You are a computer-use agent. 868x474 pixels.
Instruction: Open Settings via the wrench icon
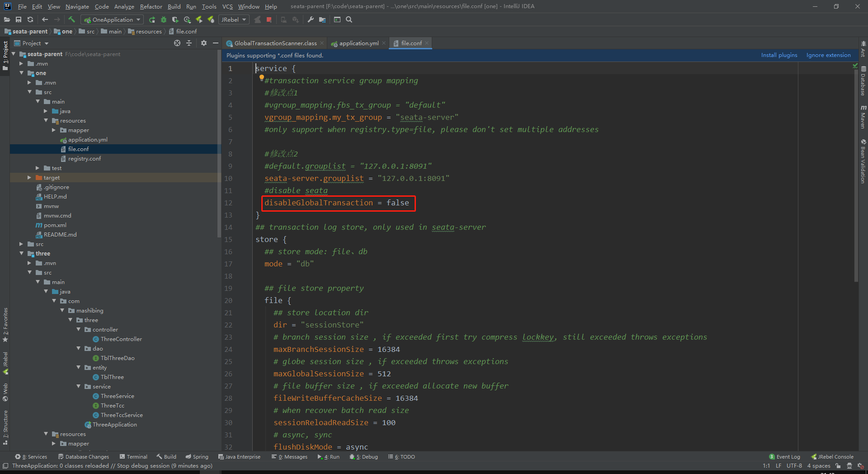[311, 19]
